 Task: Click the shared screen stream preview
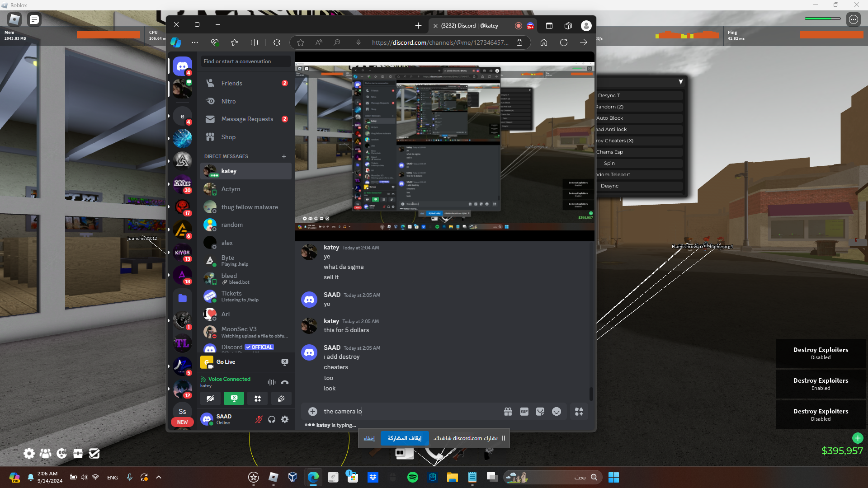point(444,146)
